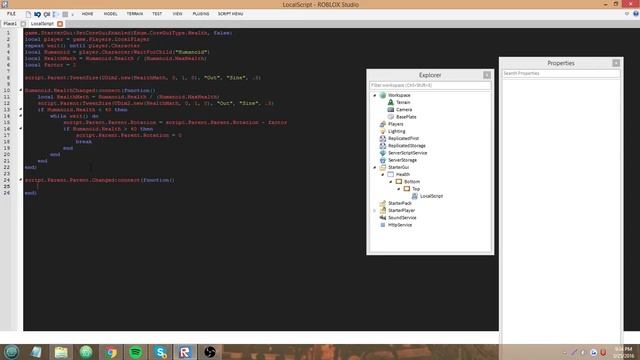Click line number 8 in the gutter
This screenshot has width=640, height=360.
pyautogui.click(x=8, y=78)
